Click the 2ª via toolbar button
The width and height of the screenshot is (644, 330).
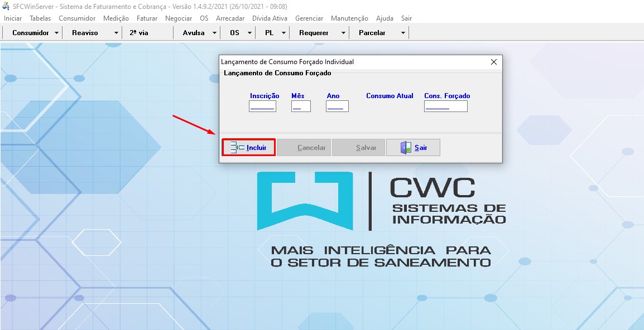[139, 33]
